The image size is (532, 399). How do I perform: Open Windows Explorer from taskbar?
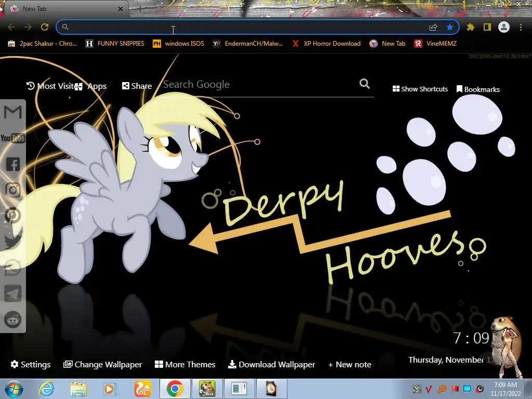click(78, 389)
